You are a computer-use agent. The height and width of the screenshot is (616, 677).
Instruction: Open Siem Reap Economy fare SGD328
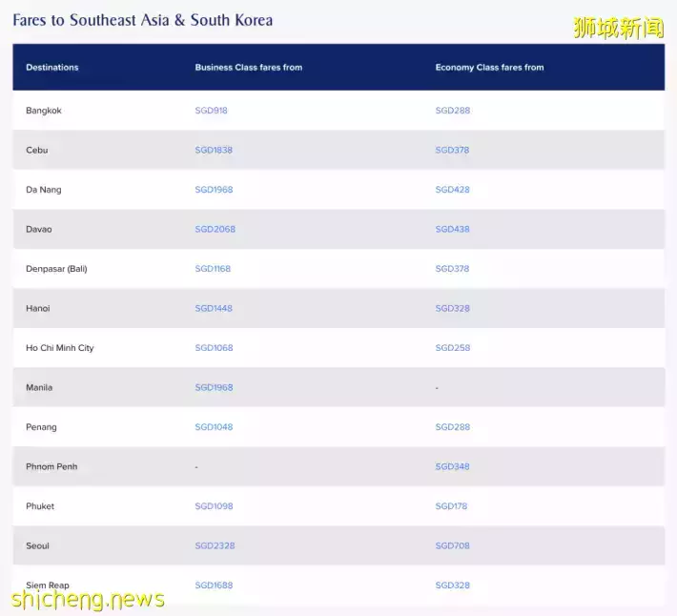[x=453, y=585]
